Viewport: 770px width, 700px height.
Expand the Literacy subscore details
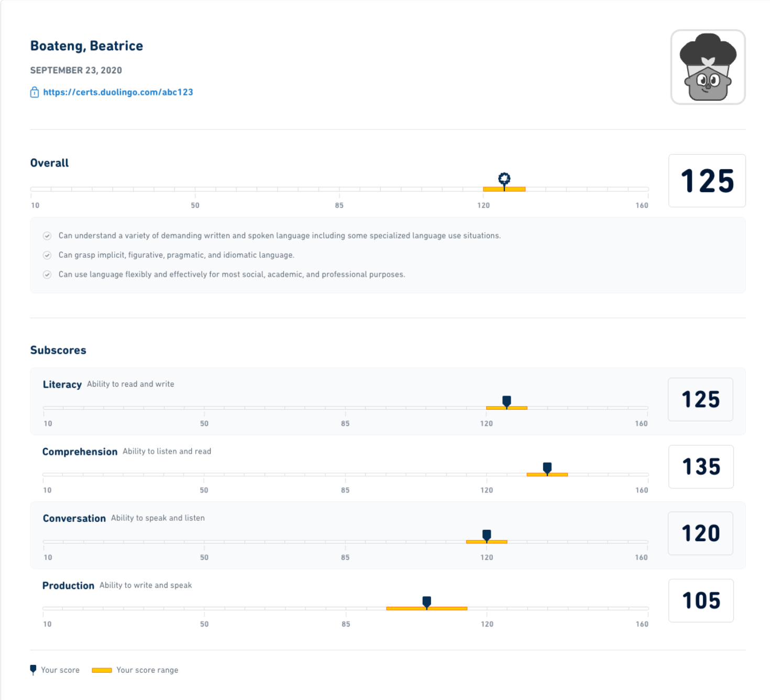point(62,384)
